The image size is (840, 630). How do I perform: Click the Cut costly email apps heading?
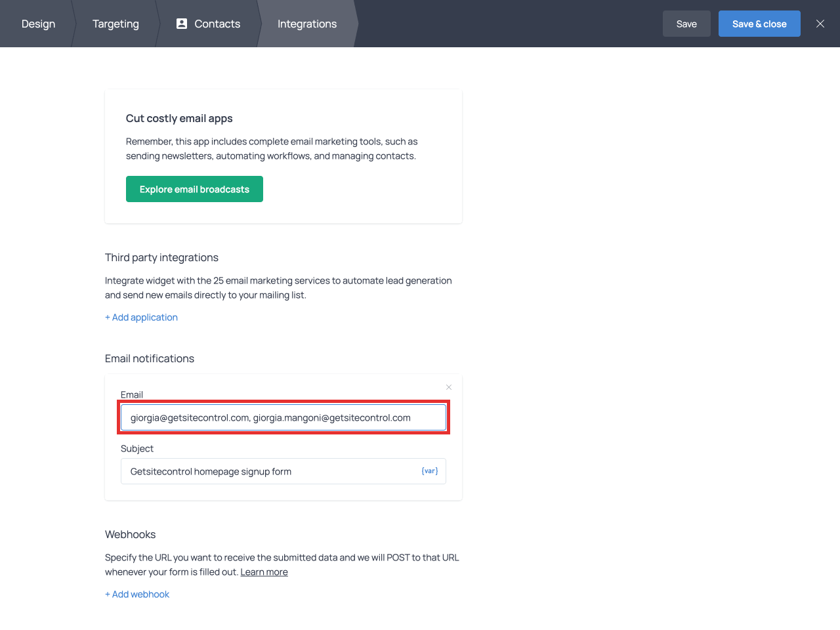(179, 119)
